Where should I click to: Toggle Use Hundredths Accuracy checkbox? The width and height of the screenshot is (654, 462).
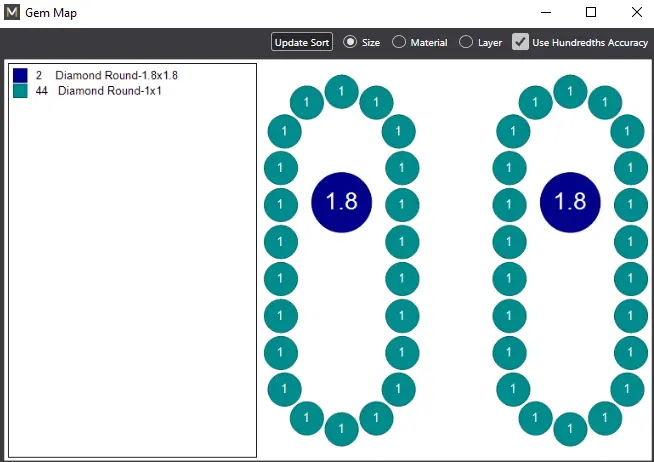click(x=521, y=42)
